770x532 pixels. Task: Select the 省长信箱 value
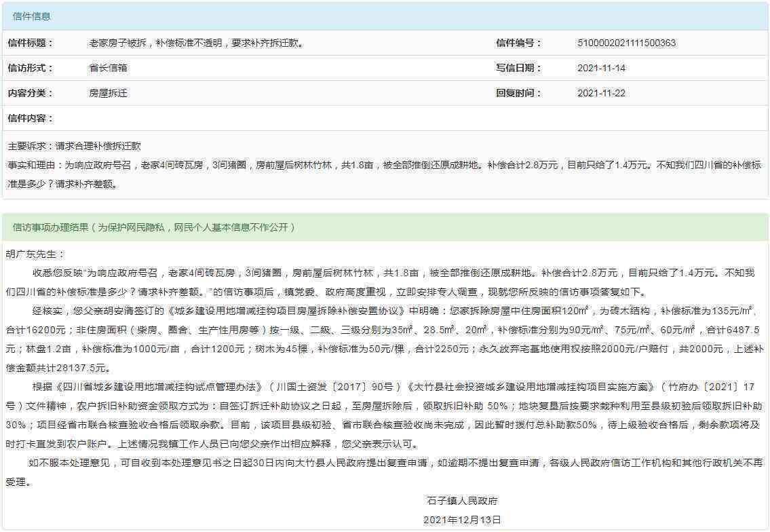pyautogui.click(x=108, y=69)
